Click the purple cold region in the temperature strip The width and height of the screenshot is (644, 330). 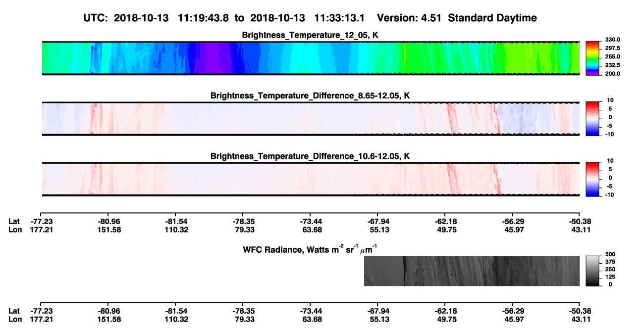(x=215, y=58)
